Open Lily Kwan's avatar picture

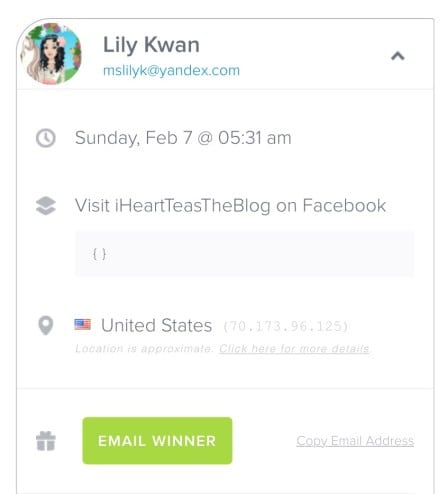tap(51, 54)
